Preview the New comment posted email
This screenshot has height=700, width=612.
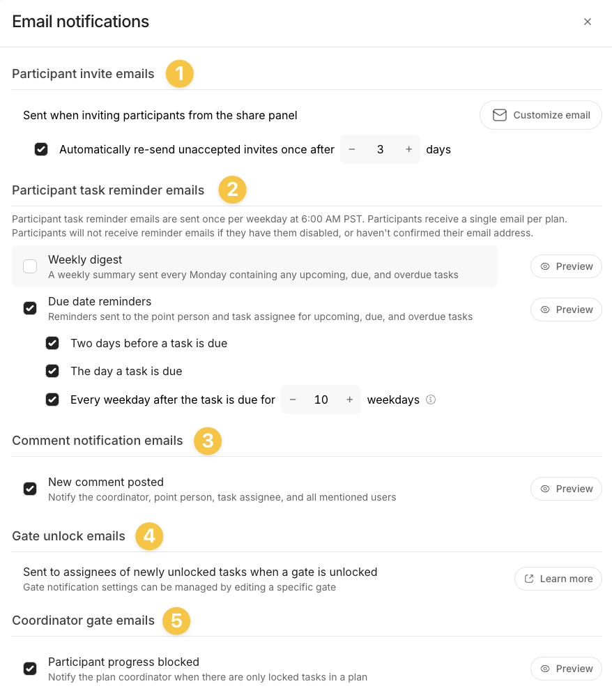[566, 489]
